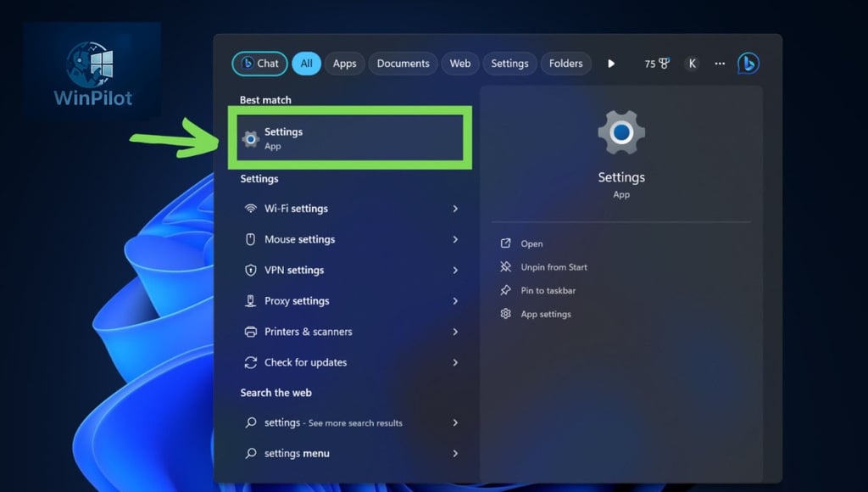Screen dimensions: 868x492
Task: Open the K account avatar
Action: point(692,64)
